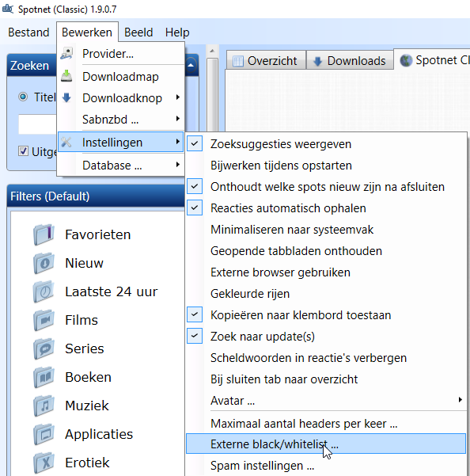Click the Favorieten folder icon
Screen dimensions: 470x476
[x=44, y=234]
